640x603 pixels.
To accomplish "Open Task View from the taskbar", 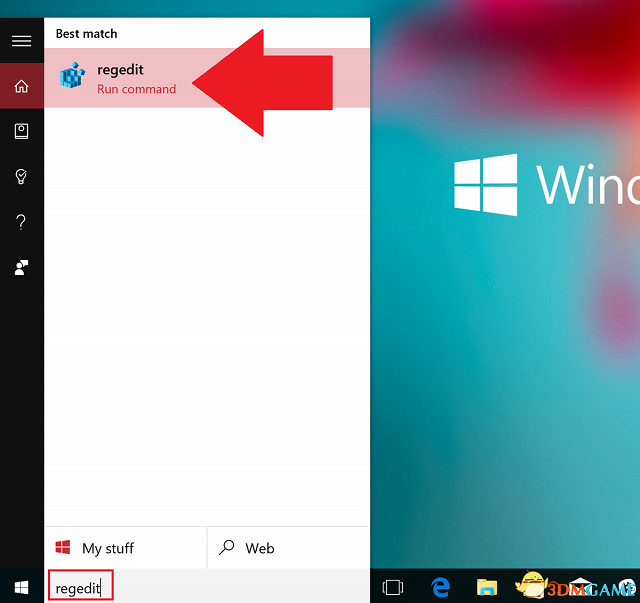I will (393, 587).
